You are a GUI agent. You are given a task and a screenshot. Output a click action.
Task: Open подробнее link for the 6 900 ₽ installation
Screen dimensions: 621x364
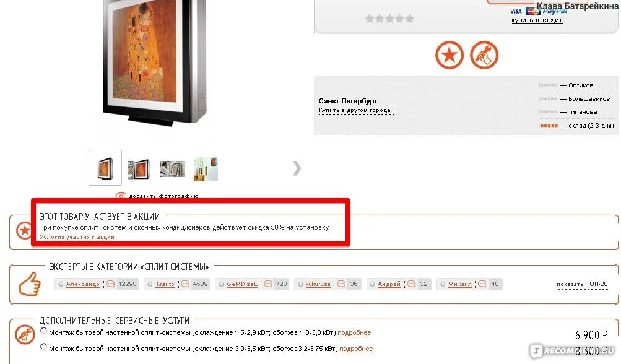click(354, 332)
